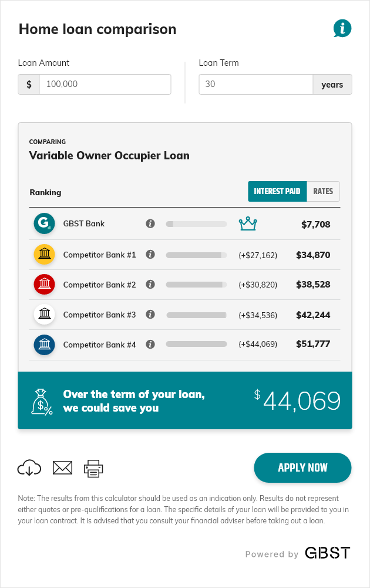The width and height of the screenshot is (370, 588).
Task: Click the info icon next to the title
Action: pyautogui.click(x=342, y=28)
